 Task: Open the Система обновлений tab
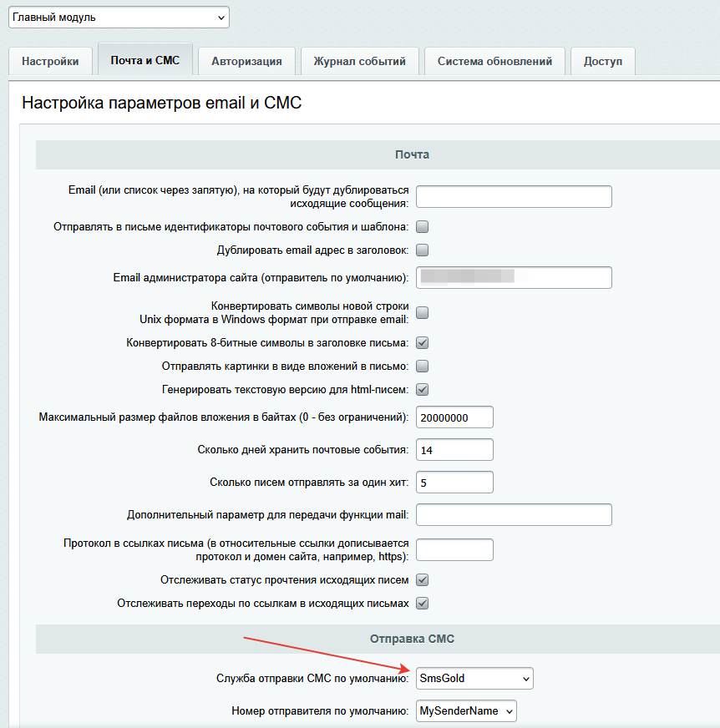point(494,61)
